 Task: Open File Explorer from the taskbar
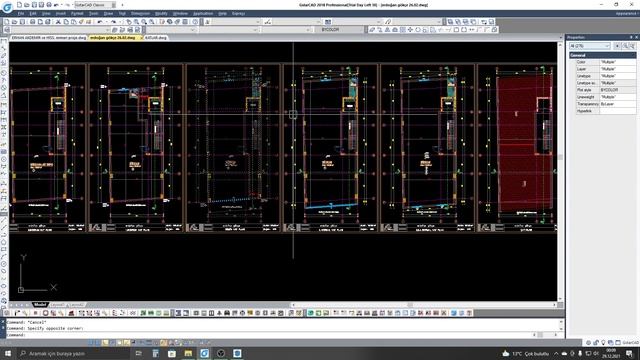click(x=188, y=353)
